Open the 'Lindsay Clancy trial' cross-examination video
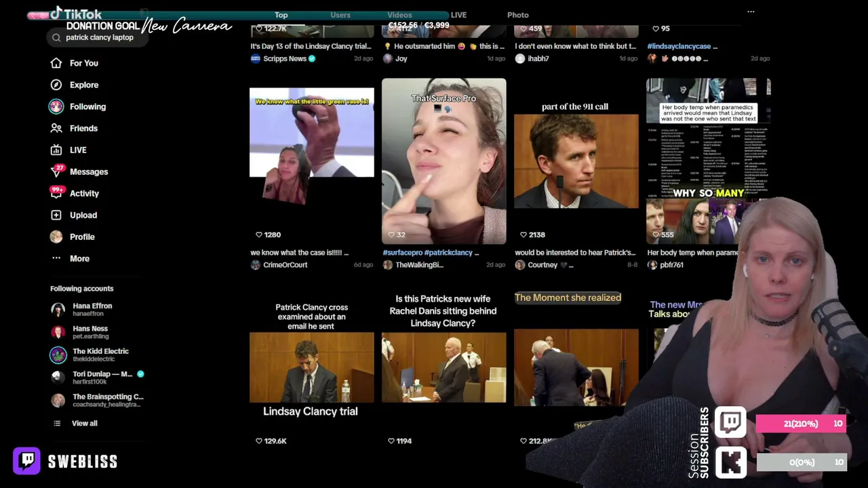This screenshot has width=868, height=488. click(312, 367)
